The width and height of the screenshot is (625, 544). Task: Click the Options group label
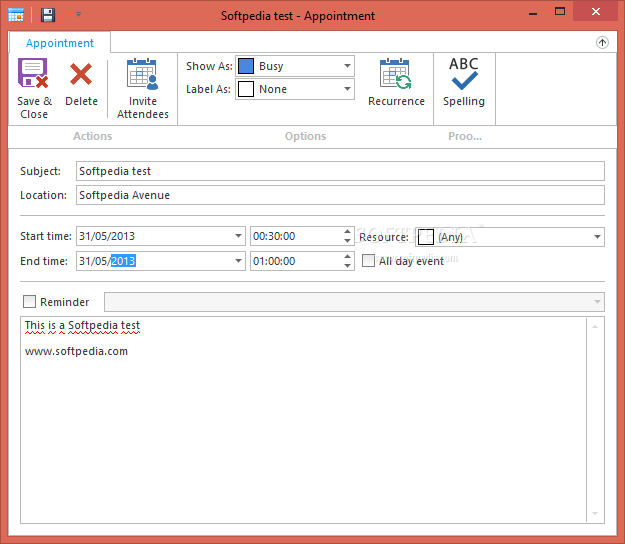tap(305, 136)
